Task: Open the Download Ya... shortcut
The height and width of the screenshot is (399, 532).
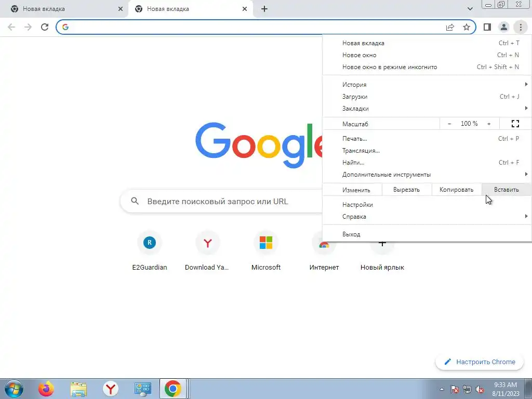Action: pos(207,250)
